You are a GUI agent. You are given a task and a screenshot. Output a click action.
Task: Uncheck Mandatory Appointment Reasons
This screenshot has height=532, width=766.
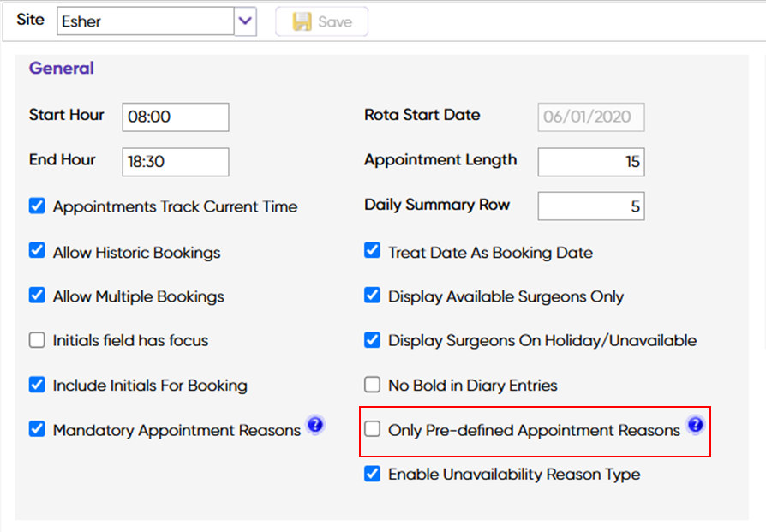click(x=37, y=429)
